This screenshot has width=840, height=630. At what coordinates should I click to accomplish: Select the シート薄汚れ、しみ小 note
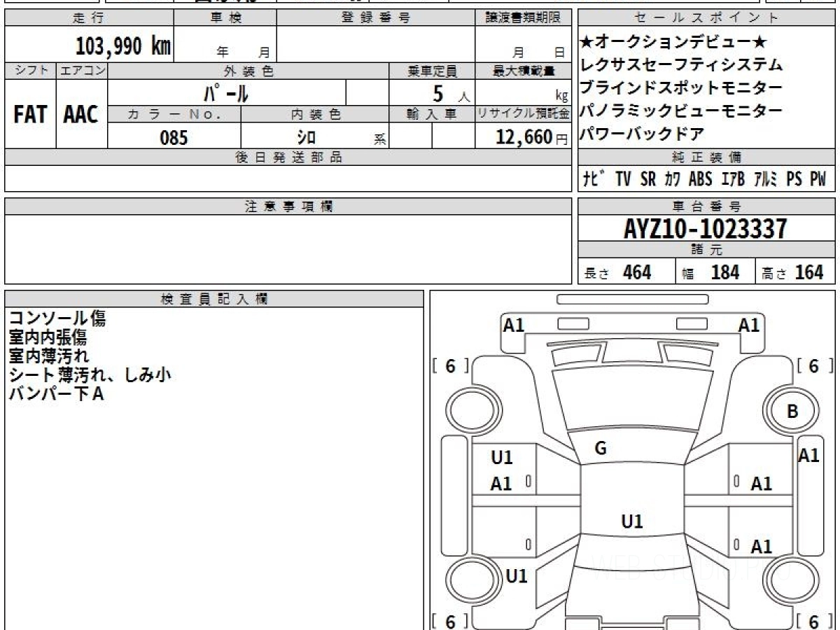coord(90,375)
